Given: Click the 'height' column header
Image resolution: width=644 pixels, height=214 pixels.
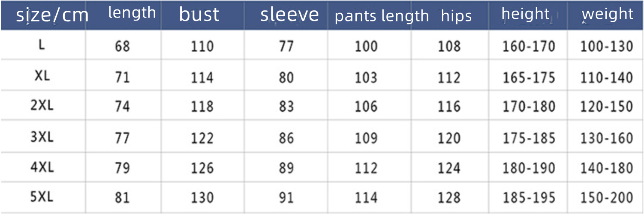Looking at the screenshot, I should 525,14.
